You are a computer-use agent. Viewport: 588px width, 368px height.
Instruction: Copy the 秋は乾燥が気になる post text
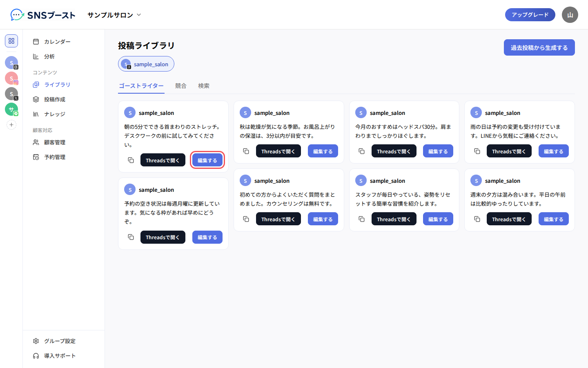click(x=246, y=151)
